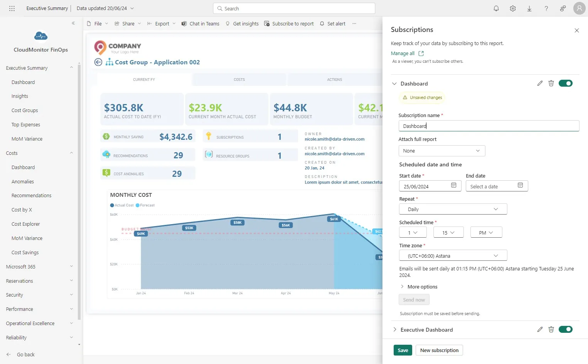Click Subscribe to report
This screenshot has width=588, height=364.
point(289,23)
